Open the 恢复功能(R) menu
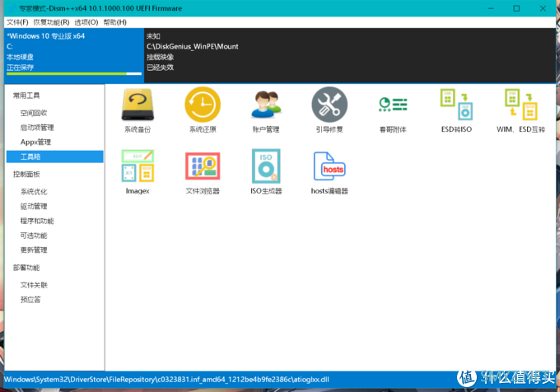Image resolution: width=560 pixels, height=392 pixels. (51, 22)
